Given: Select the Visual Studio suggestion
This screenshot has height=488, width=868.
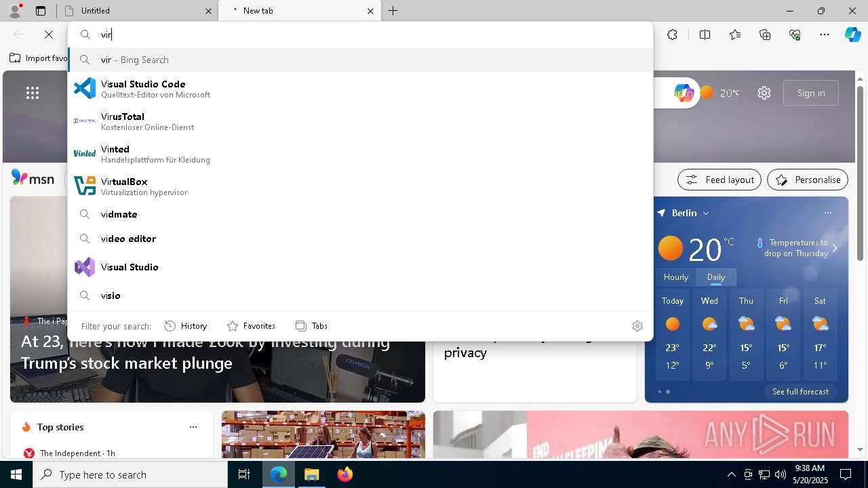Looking at the screenshot, I should coord(360,267).
